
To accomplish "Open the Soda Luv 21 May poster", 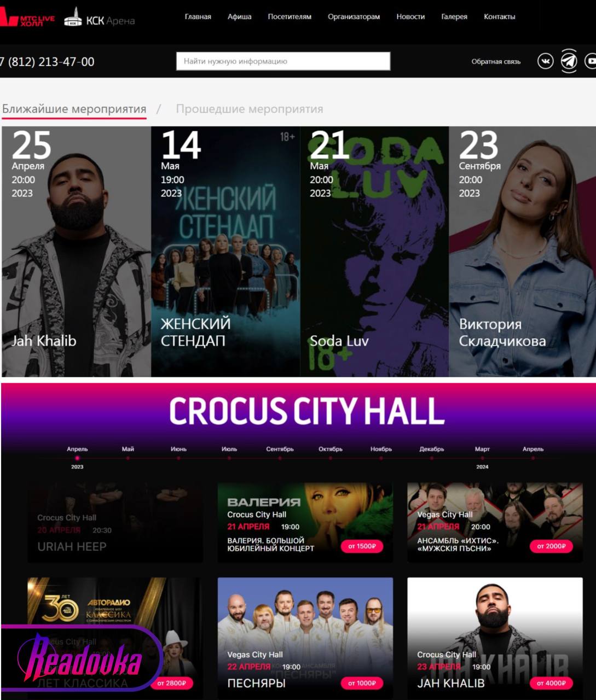I will point(374,252).
